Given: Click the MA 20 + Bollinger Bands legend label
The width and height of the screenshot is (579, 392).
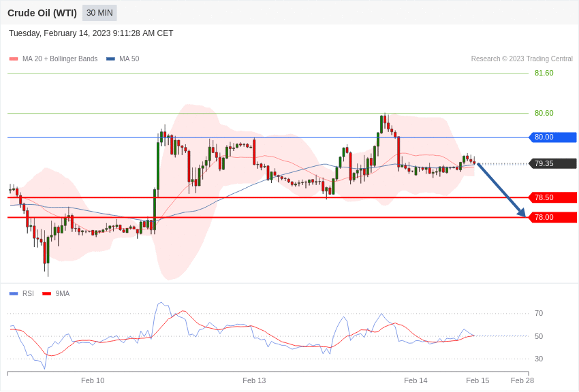Looking at the screenshot, I should pyautogui.click(x=60, y=59).
